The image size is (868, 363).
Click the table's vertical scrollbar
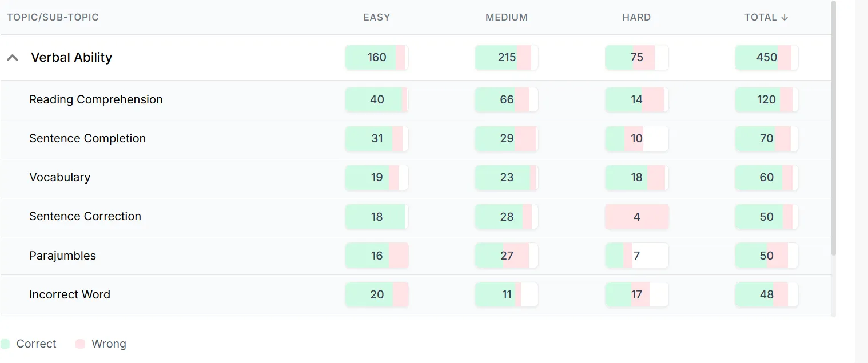(834, 129)
